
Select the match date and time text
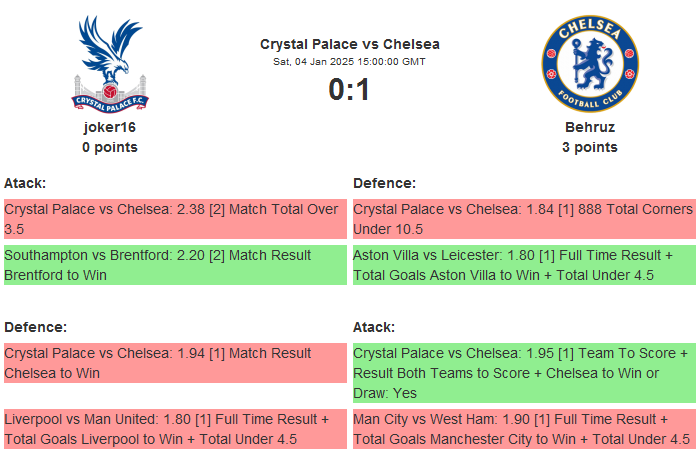(x=349, y=62)
